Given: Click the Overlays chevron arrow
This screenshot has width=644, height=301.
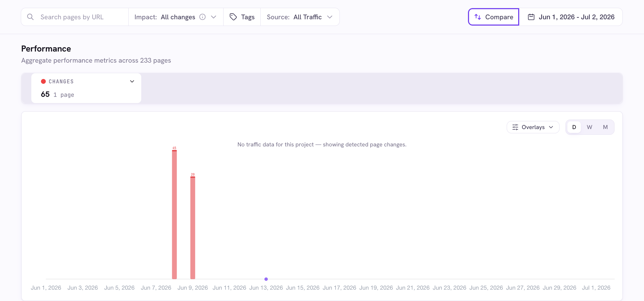Looking at the screenshot, I should click(551, 127).
